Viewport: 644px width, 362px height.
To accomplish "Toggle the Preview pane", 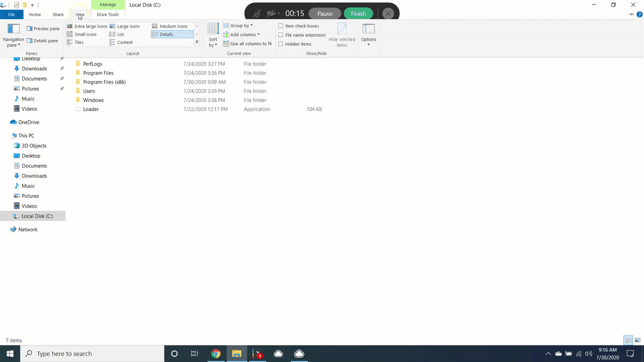I will pyautogui.click(x=43, y=29).
